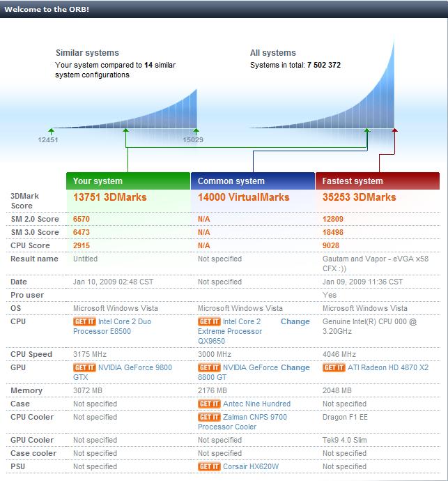Click the 13751 3DMarks score
Viewport: 448px width, 481px height.
tap(110, 197)
